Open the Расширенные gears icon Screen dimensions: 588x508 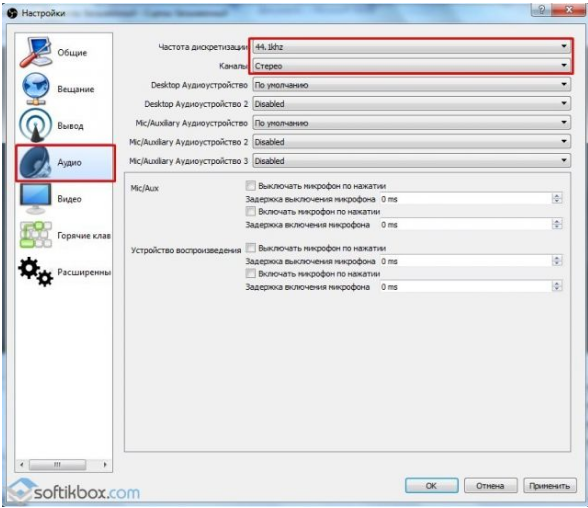click(36, 272)
